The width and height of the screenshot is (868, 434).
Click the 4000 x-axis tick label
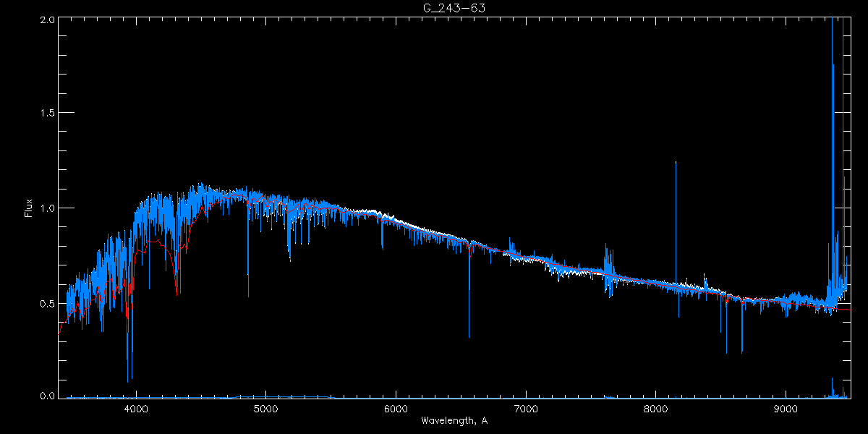click(136, 408)
